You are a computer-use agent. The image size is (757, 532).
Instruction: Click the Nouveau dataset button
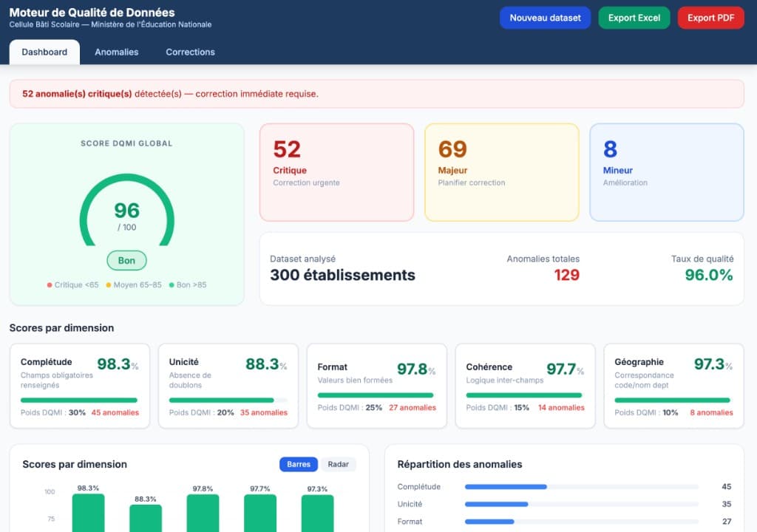[x=545, y=17]
